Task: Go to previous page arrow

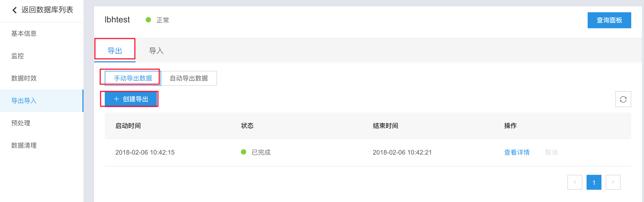Action: (x=575, y=182)
